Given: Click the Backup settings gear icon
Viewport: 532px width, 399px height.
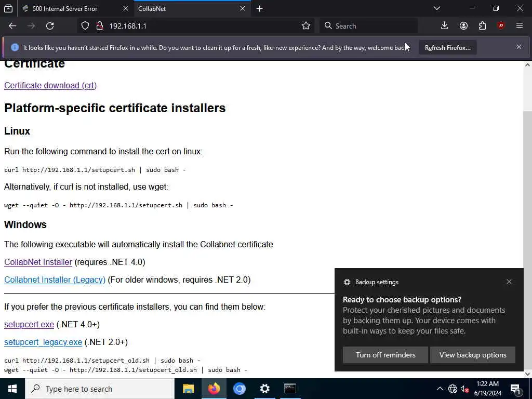Looking at the screenshot, I should pos(347,282).
